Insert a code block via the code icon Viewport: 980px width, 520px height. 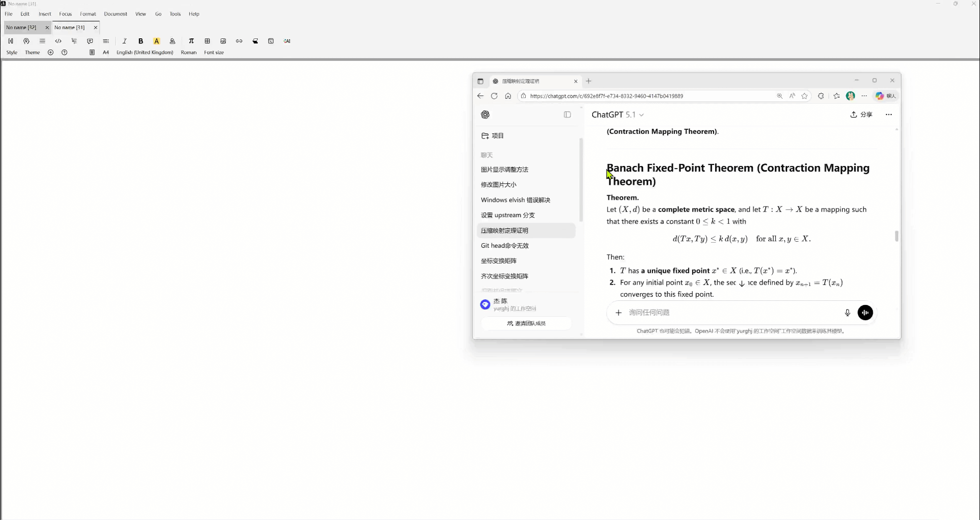58,41
